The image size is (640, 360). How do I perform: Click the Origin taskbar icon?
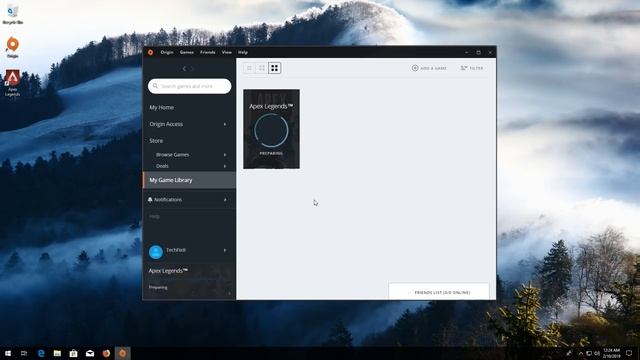[122, 353]
